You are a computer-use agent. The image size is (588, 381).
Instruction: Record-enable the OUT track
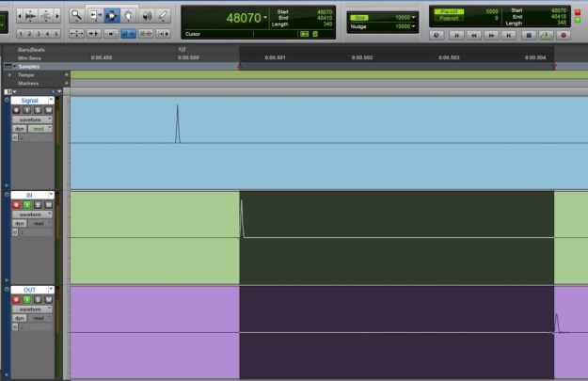[16, 299]
